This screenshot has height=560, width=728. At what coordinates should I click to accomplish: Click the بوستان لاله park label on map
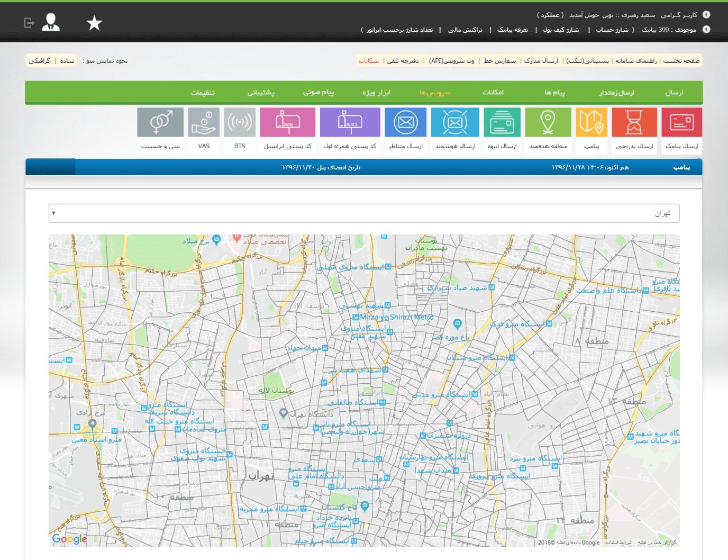[276, 390]
